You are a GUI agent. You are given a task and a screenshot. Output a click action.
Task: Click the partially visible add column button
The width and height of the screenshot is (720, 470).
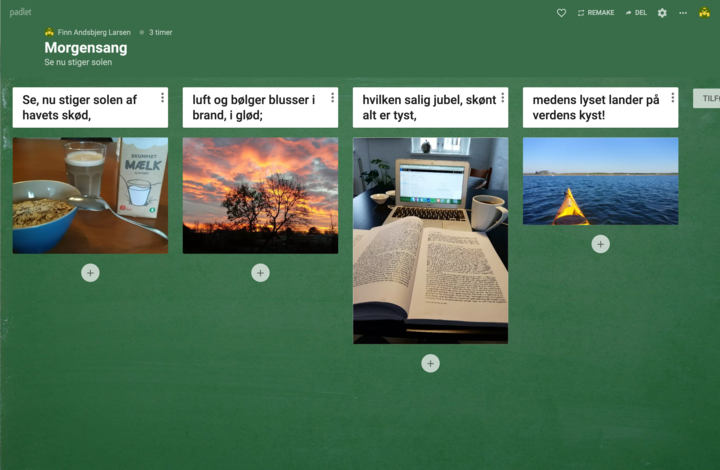coord(707,99)
